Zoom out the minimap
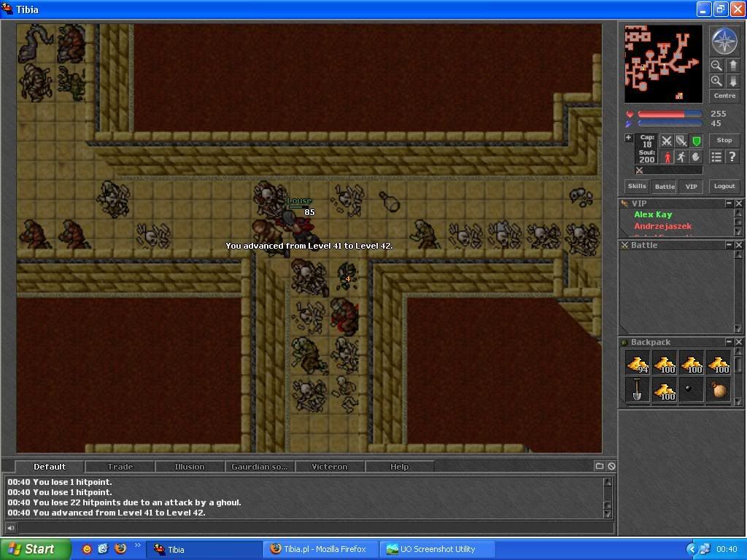This screenshot has height=560, width=747. (x=716, y=65)
